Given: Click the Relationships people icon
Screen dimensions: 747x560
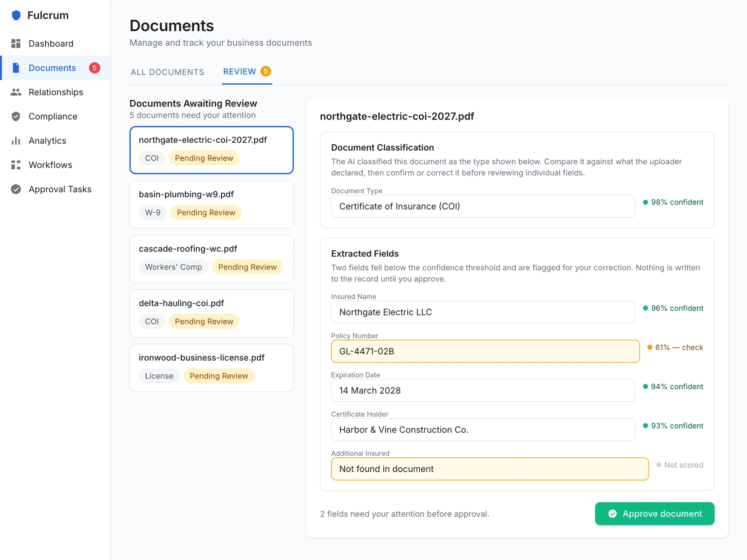Looking at the screenshot, I should click(x=16, y=92).
